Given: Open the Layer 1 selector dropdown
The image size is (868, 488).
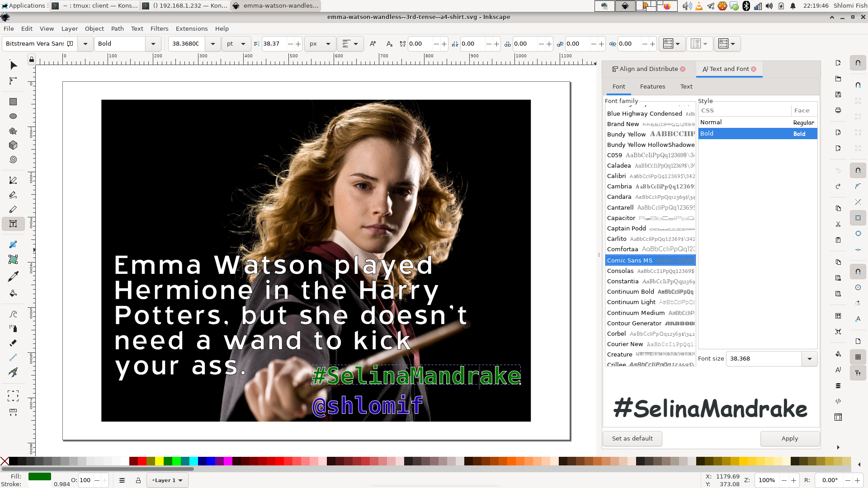Looking at the screenshot, I should point(167,480).
